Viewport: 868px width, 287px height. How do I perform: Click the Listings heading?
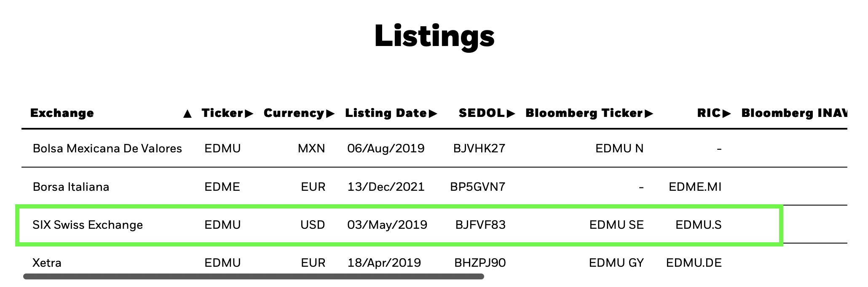tap(434, 36)
